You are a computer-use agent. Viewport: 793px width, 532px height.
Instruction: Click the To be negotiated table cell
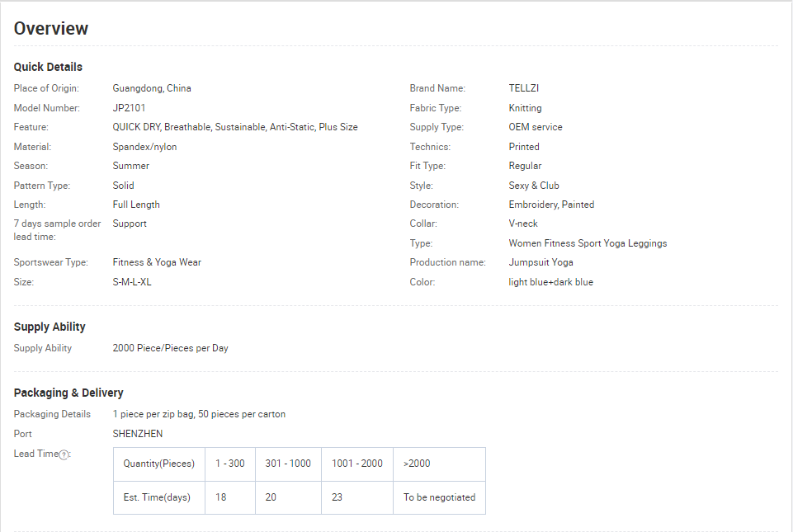pos(439,497)
